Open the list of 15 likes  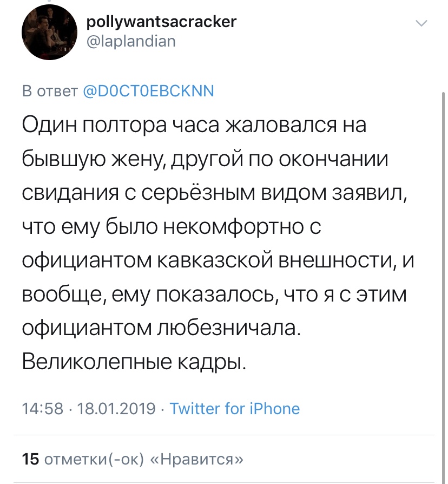click(133, 459)
